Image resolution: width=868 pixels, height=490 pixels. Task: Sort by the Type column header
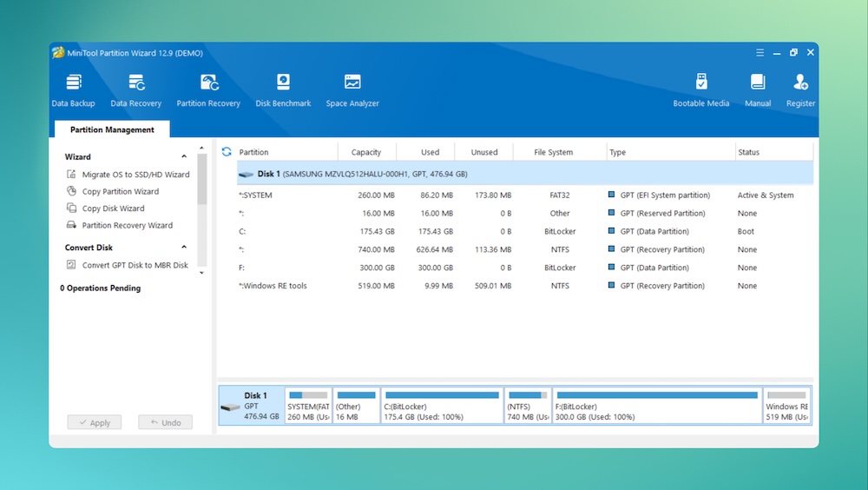tap(670, 152)
